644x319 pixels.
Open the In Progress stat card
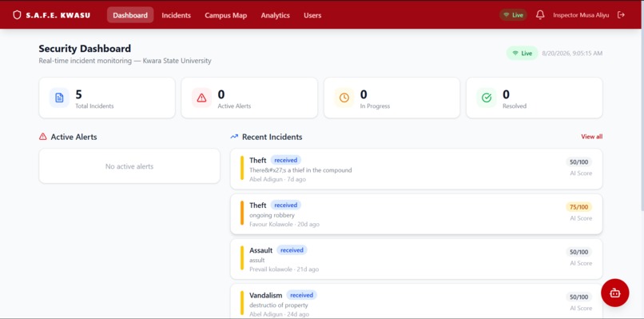click(x=392, y=98)
